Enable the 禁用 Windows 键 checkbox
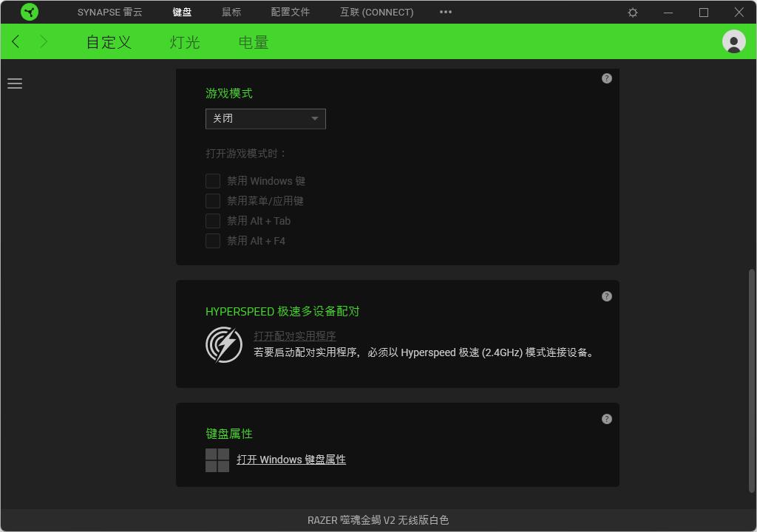Image resolution: width=757 pixels, height=532 pixels. click(x=213, y=180)
